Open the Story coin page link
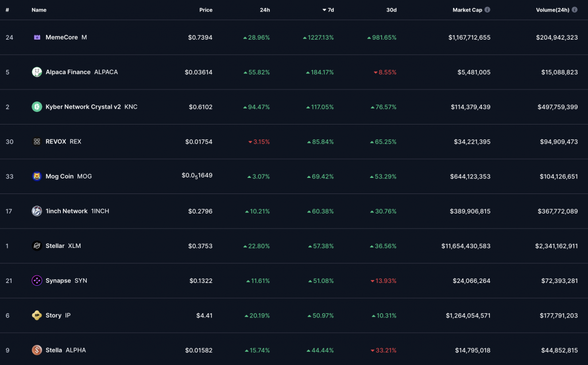588x365 pixels. point(53,315)
